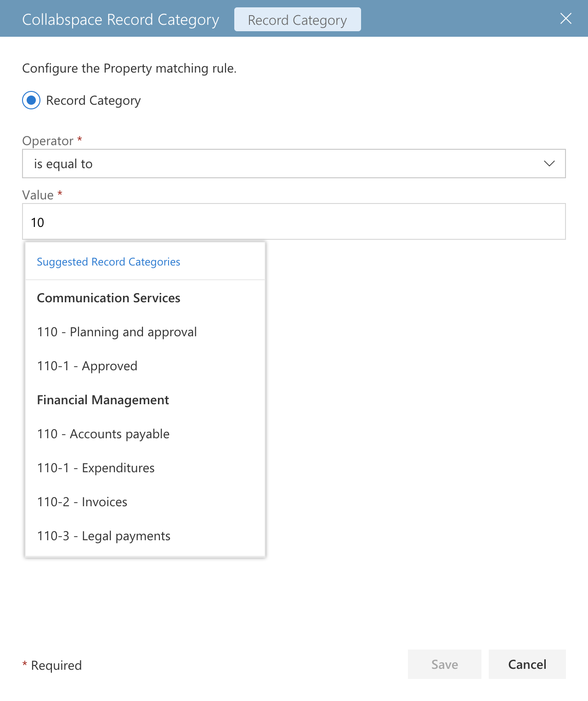Select '110-3 - Legal payments' suggestion
This screenshot has width=588, height=701.
[145, 536]
